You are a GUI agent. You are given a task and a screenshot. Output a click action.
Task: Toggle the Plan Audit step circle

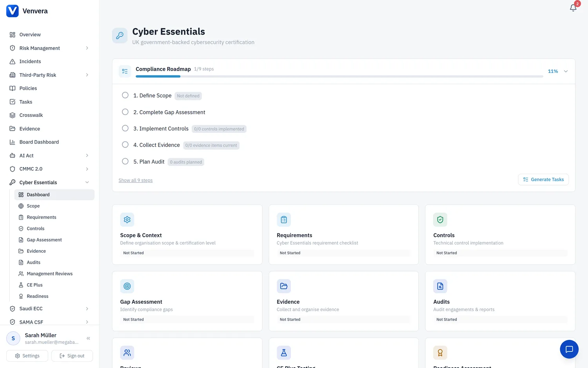click(x=125, y=161)
